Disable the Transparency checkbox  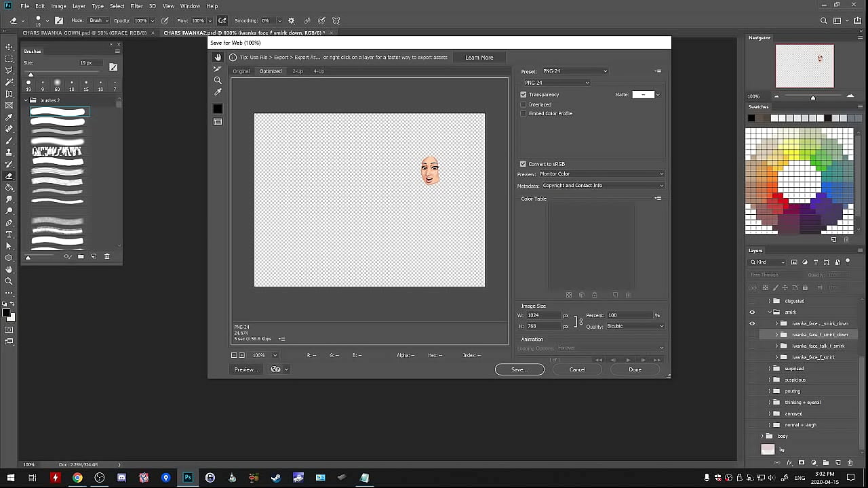pos(524,95)
